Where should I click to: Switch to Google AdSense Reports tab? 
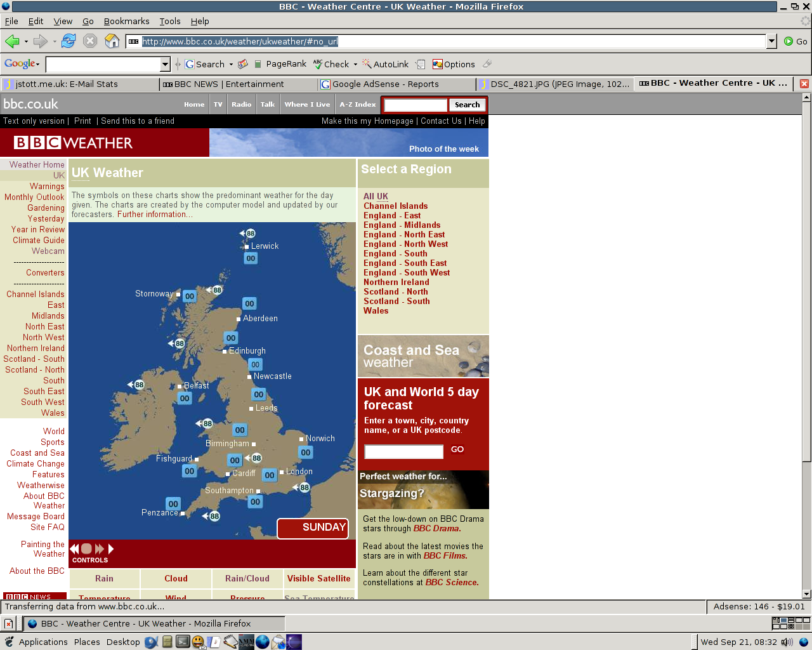[x=396, y=84]
